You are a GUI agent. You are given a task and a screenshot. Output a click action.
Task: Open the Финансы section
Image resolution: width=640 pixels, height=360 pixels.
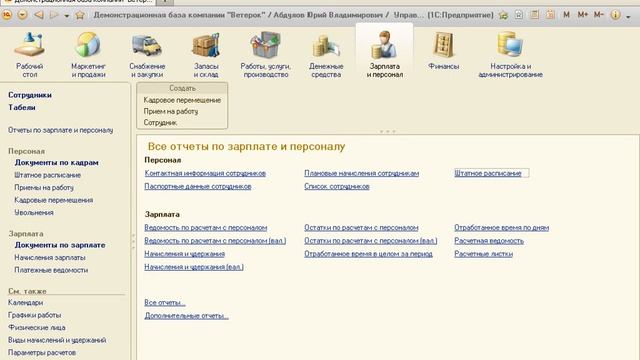point(443,51)
